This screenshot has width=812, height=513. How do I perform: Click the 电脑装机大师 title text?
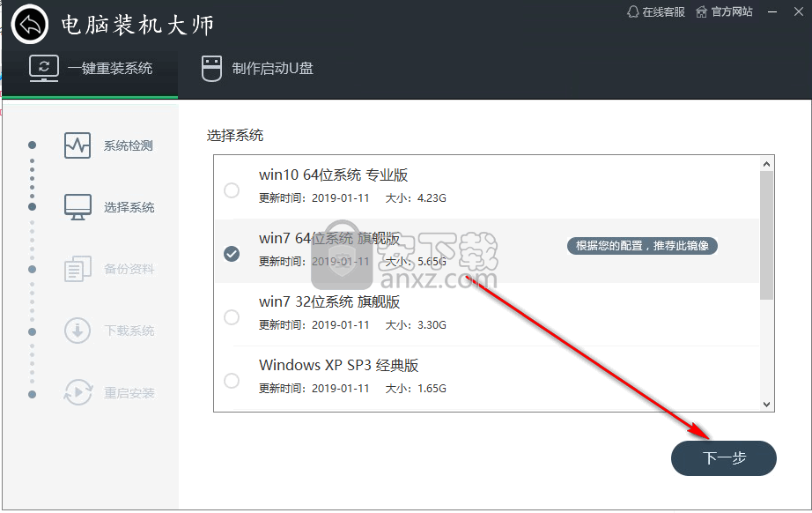click(137, 25)
